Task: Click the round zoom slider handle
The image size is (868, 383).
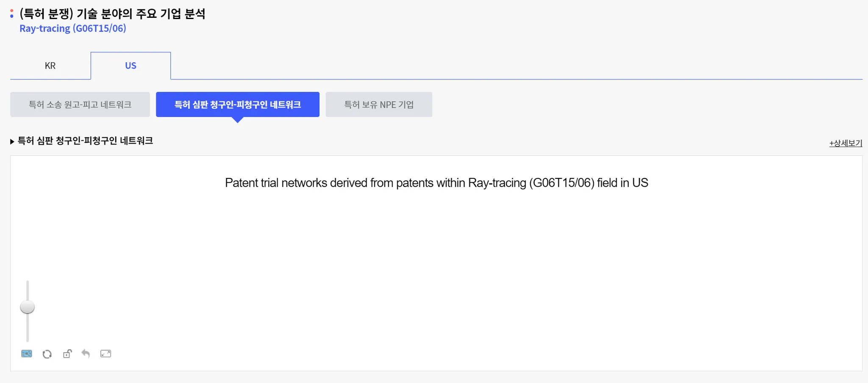Action: point(28,307)
